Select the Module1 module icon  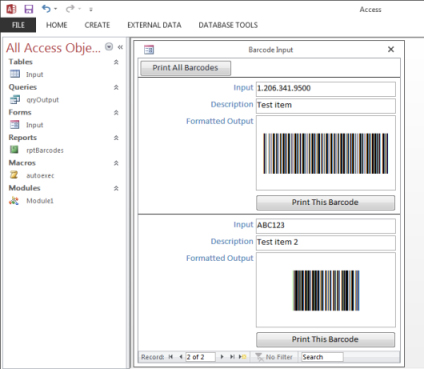(x=14, y=200)
